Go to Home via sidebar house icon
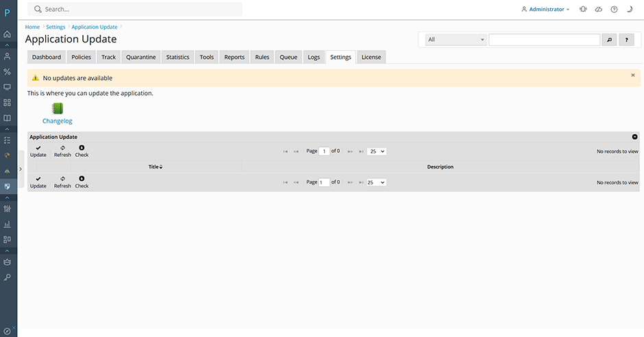 (x=8, y=34)
